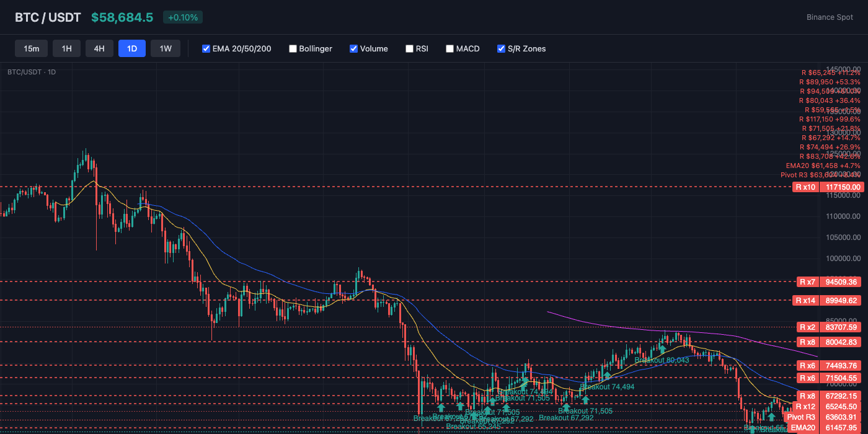Switch chart to 15m timeframe
Viewport: 868px width, 434px height.
point(32,48)
